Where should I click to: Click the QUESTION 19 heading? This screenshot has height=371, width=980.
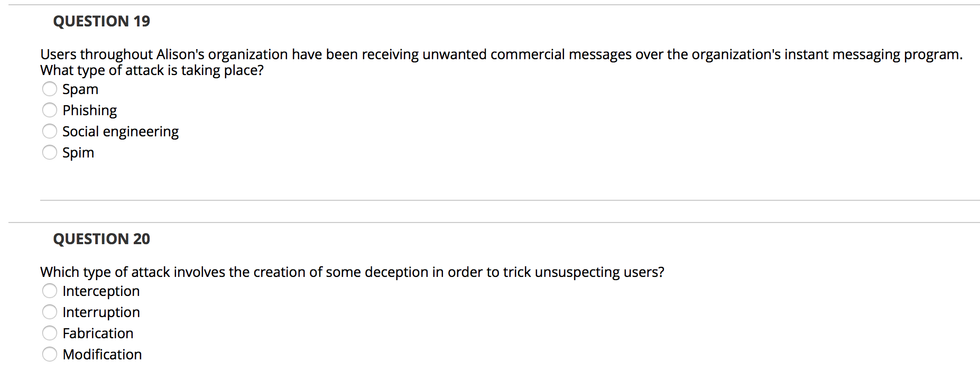pos(101,21)
